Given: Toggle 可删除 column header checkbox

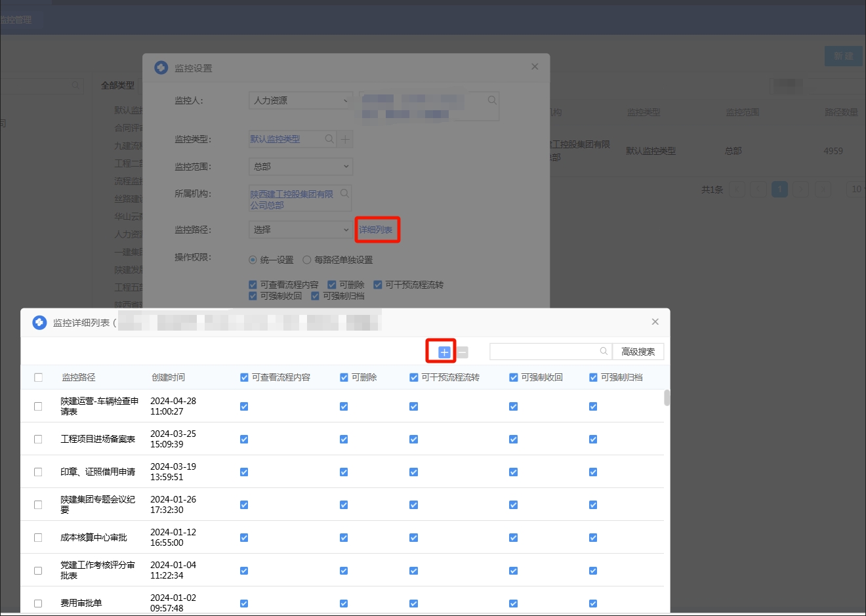Looking at the screenshot, I should (344, 378).
